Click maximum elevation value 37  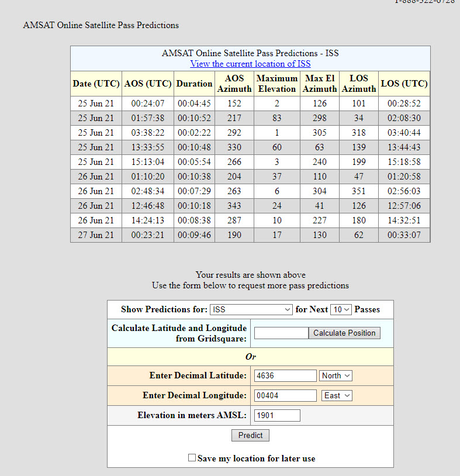click(276, 177)
